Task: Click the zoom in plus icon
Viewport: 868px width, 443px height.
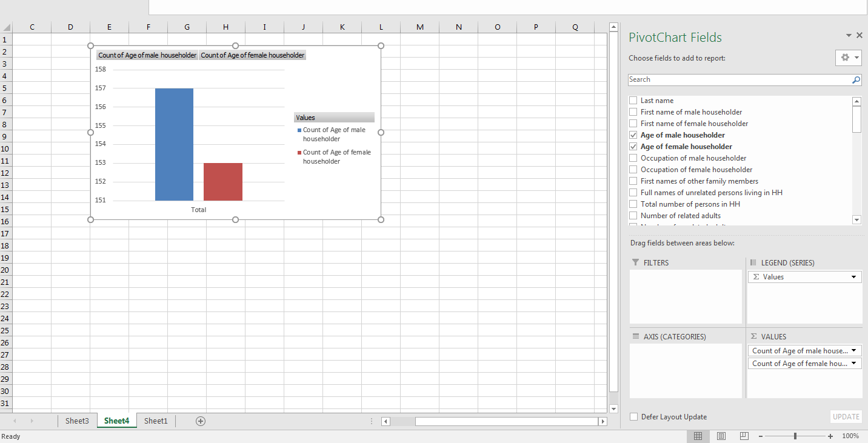Action: tap(830, 436)
